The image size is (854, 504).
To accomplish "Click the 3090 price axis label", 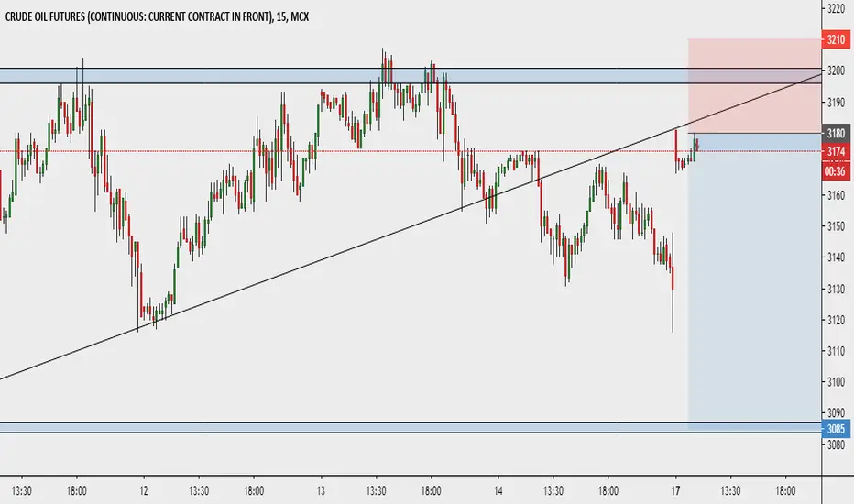I will 836,413.
